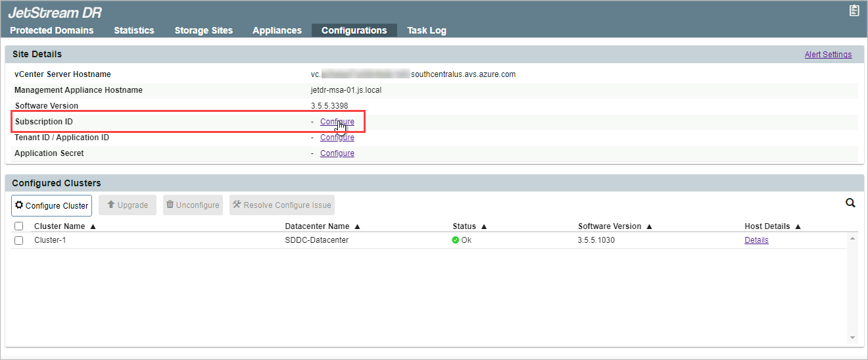Switch to the Storage Sites tab
Screen dimensions: 868x360
203,30
